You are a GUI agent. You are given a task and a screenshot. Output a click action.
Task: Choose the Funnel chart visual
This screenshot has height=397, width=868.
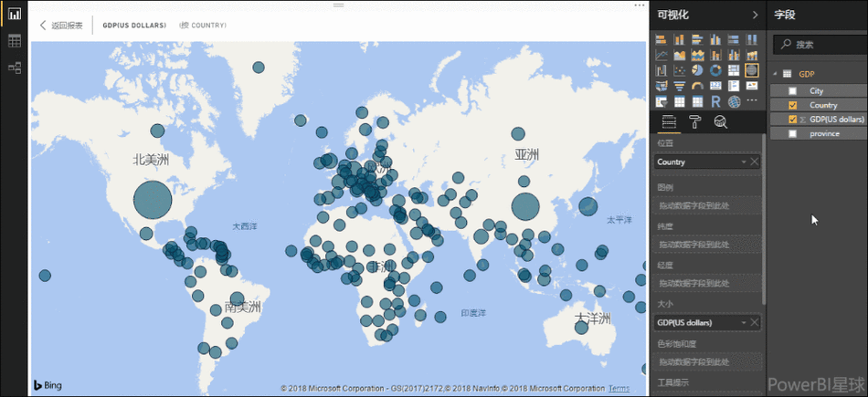[x=679, y=87]
